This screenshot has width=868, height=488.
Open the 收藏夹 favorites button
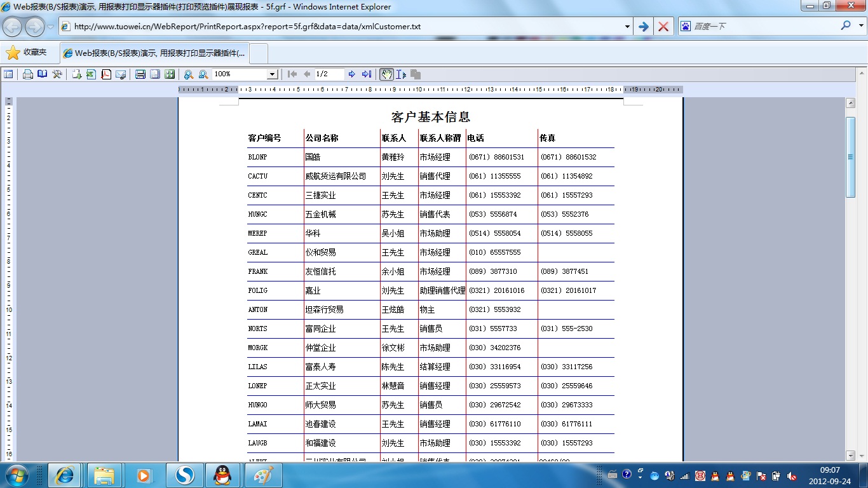click(x=27, y=53)
